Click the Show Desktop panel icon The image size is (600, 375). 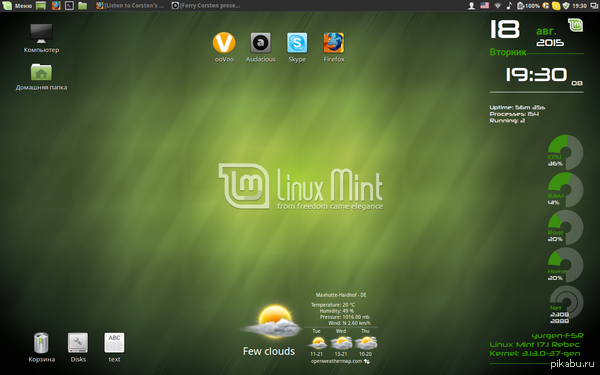[41, 6]
